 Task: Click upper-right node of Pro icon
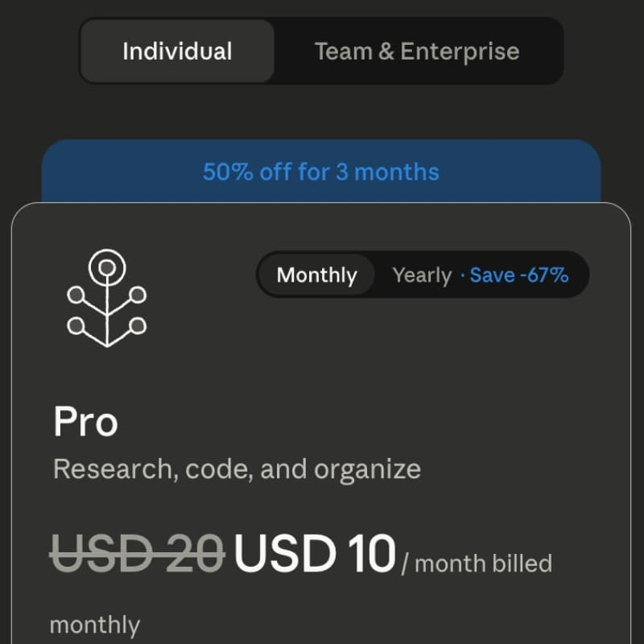(138, 295)
